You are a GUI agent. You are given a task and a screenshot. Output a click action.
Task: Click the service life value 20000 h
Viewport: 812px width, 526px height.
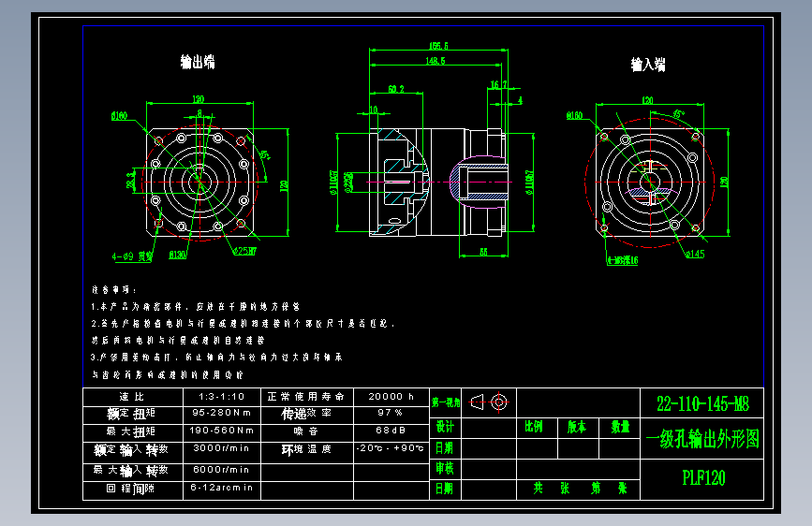(x=391, y=397)
